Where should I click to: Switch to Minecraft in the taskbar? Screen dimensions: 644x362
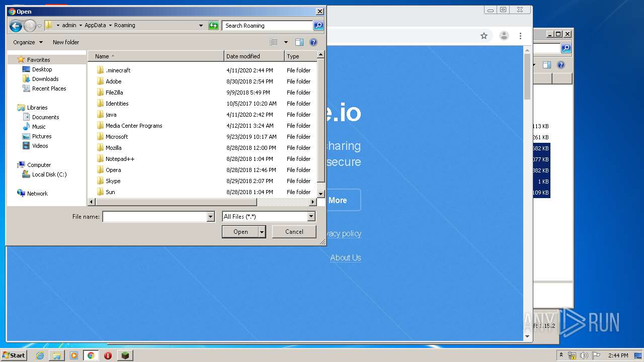(x=125, y=355)
